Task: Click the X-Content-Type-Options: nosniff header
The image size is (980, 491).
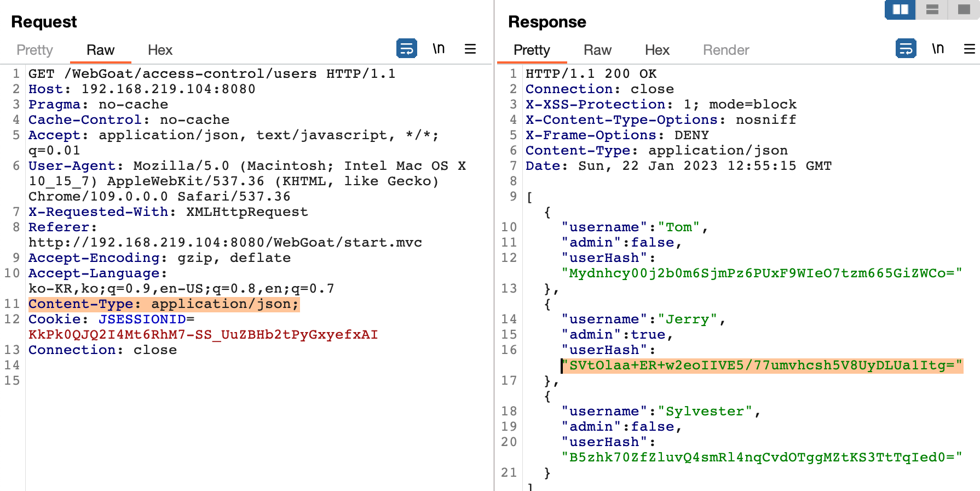Action: pyautogui.click(x=661, y=119)
